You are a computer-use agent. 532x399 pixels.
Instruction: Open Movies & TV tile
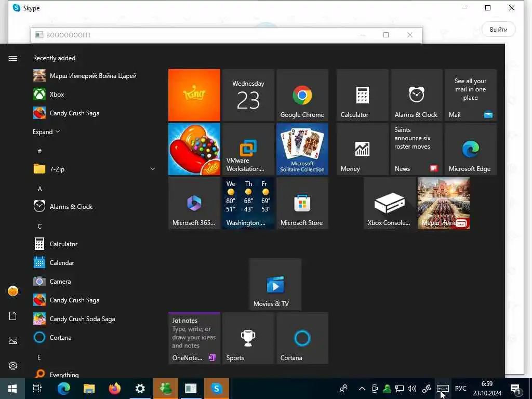click(275, 284)
